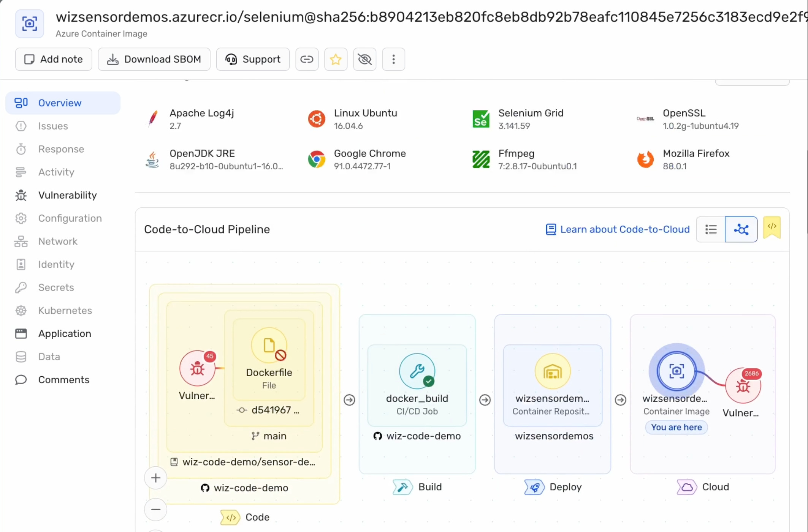Viewport: 808px width, 532px height.
Task: Click the Identity sidebar icon
Action: (21, 264)
